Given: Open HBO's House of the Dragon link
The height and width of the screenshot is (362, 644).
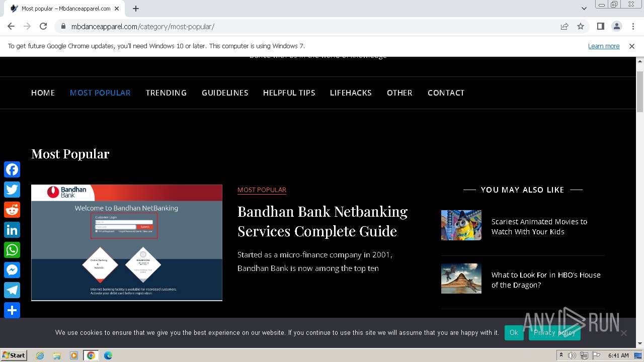Looking at the screenshot, I should click(546, 280).
